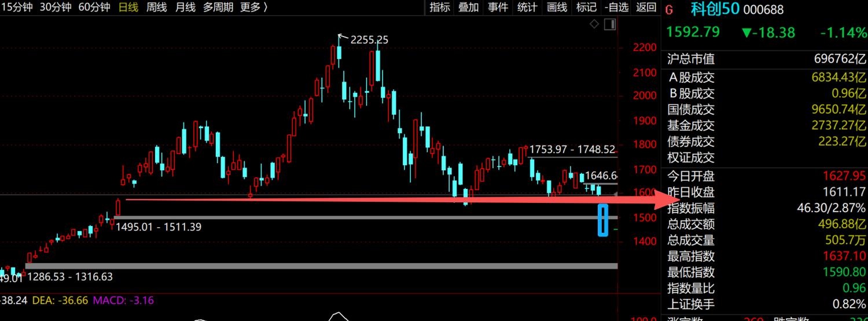This screenshot has height=321, width=868.
Task: Click the 总成交量 value 505.7万
Action: (x=845, y=240)
